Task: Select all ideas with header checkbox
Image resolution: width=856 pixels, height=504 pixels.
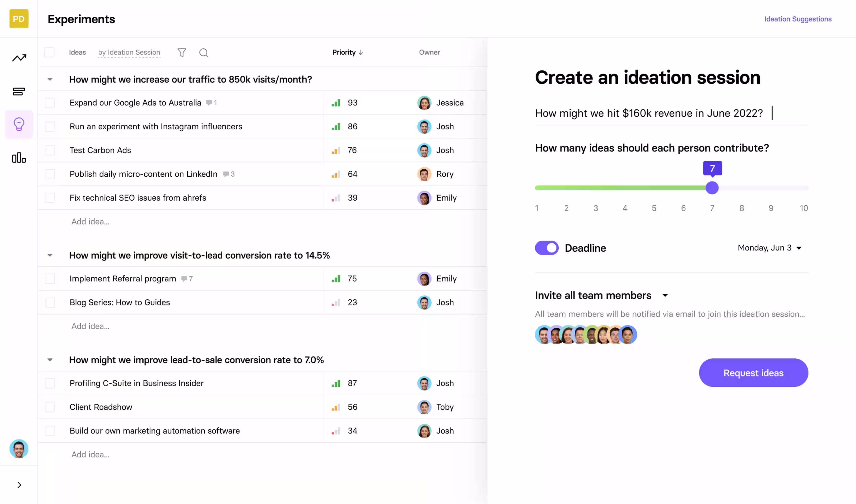Action: (x=50, y=53)
